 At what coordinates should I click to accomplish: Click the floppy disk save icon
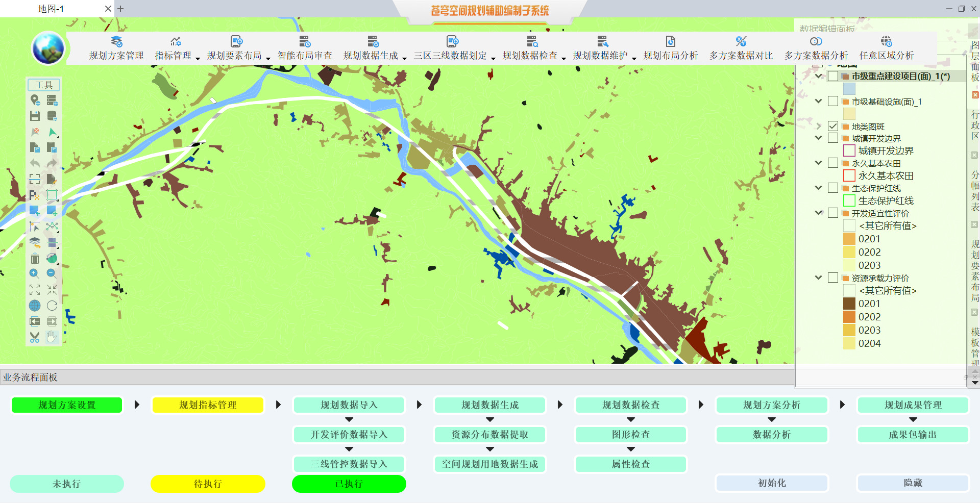point(35,116)
